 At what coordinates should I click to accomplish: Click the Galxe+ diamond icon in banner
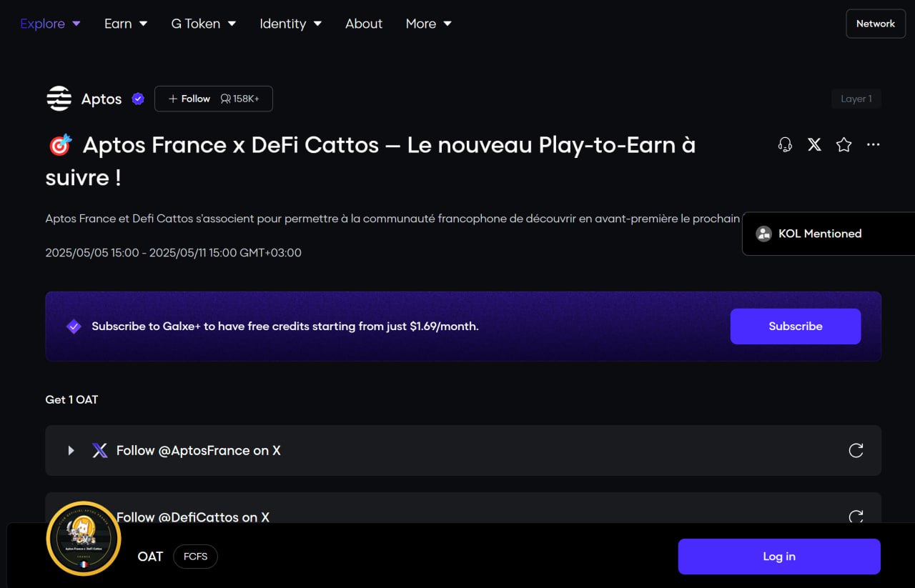[x=74, y=327]
